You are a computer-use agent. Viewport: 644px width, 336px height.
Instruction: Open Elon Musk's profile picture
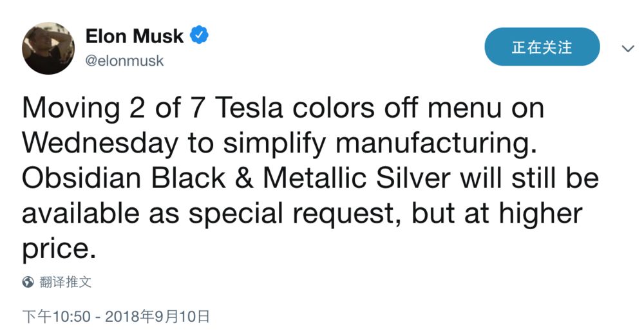(x=48, y=48)
